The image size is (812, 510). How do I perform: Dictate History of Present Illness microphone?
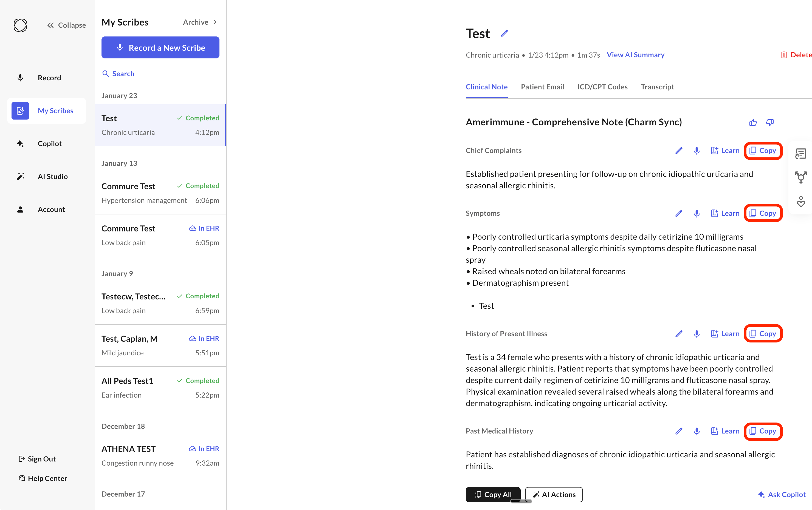[x=697, y=334]
